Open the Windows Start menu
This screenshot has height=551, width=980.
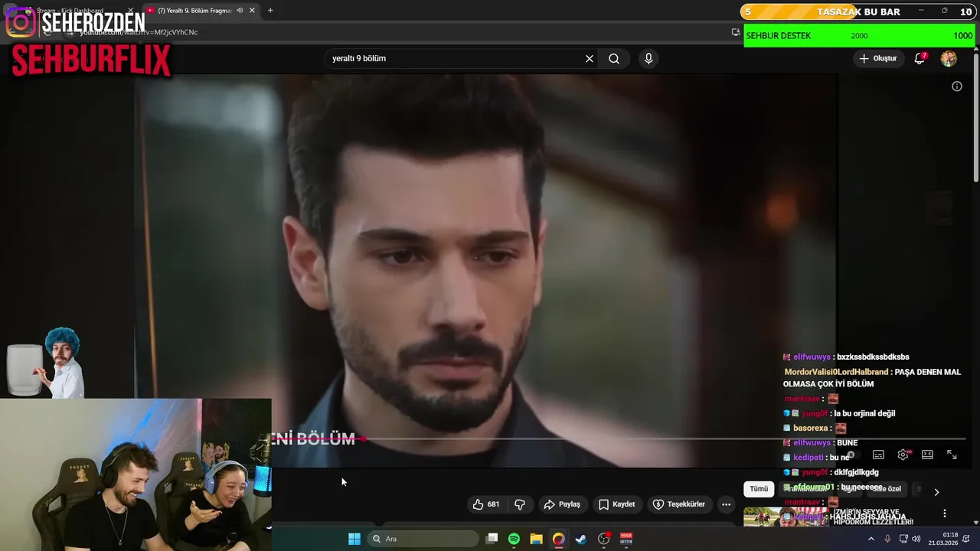(354, 539)
